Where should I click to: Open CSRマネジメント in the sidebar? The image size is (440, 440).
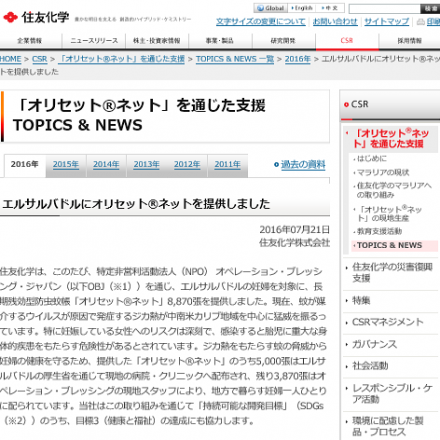click(388, 322)
